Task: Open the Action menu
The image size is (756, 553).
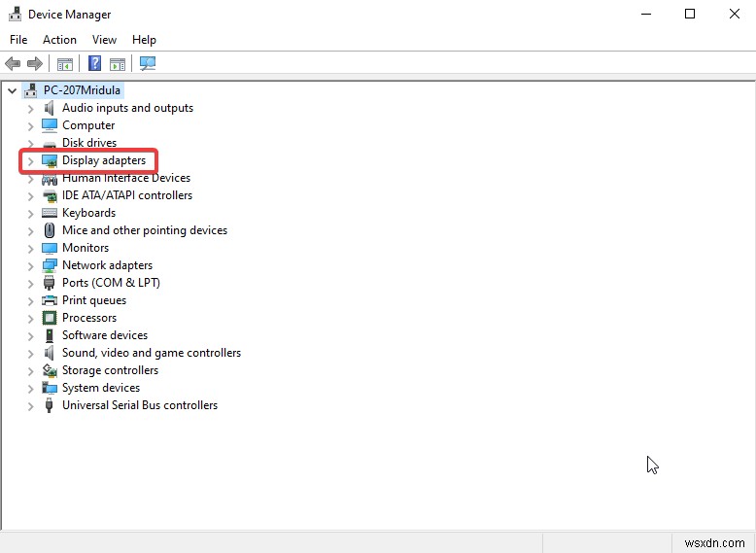Action: click(x=59, y=40)
